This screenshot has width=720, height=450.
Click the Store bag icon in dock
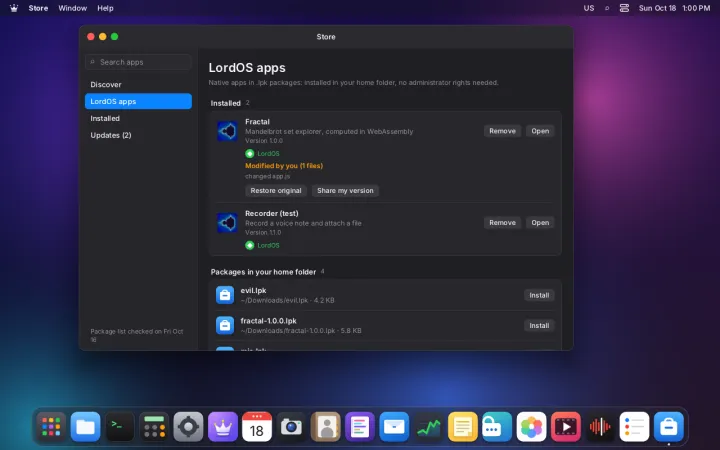[x=669, y=427]
